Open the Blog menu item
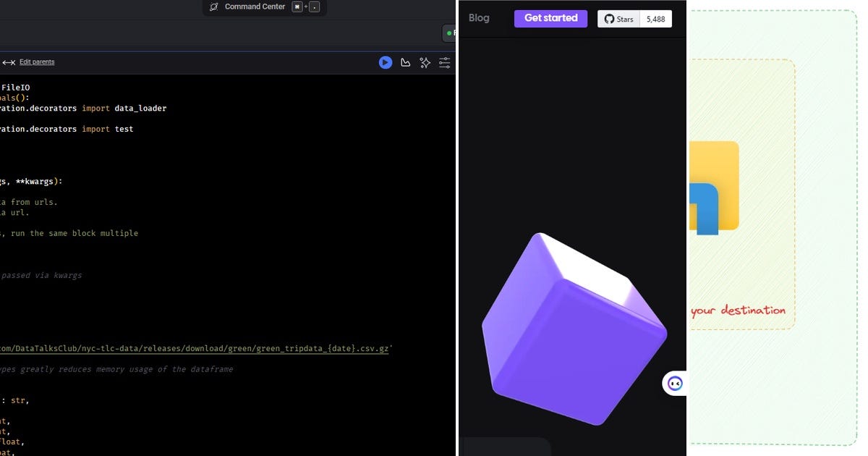 pyautogui.click(x=479, y=18)
